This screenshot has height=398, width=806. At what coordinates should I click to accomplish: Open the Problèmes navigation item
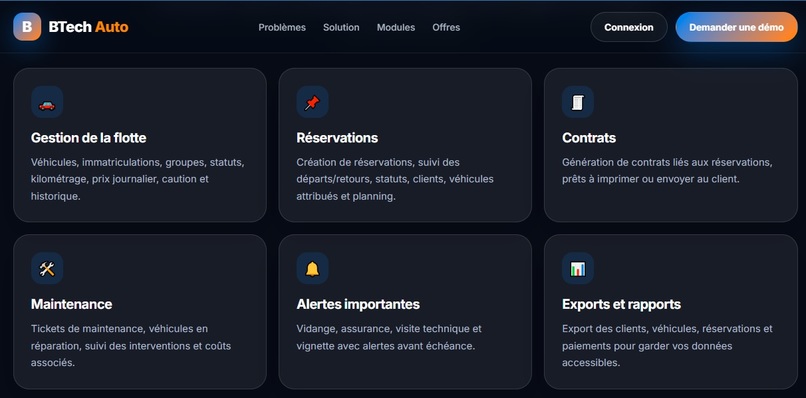click(282, 27)
